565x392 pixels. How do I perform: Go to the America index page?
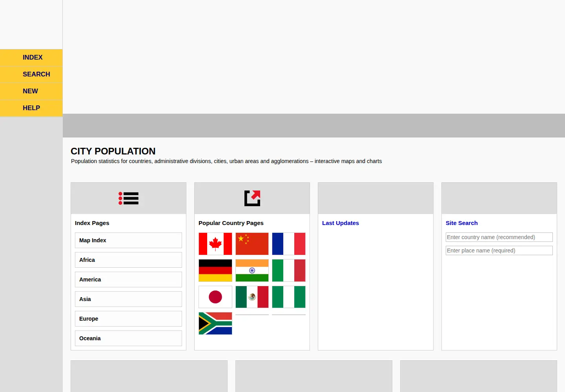[128, 279]
